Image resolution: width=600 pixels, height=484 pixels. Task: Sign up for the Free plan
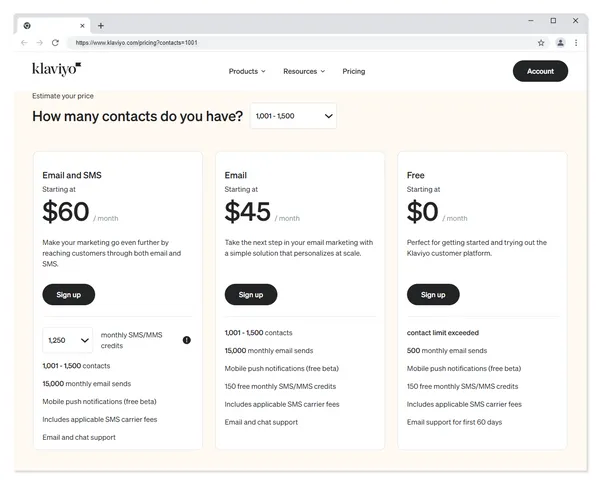pos(433,295)
